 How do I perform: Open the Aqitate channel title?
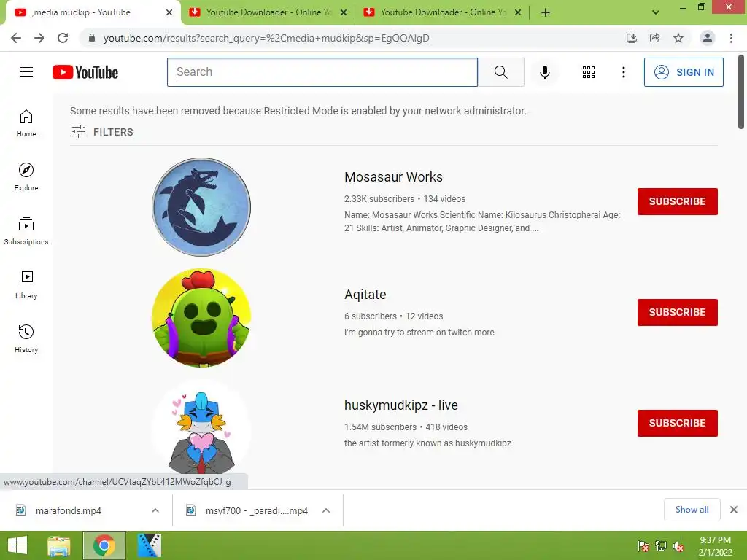click(x=365, y=295)
